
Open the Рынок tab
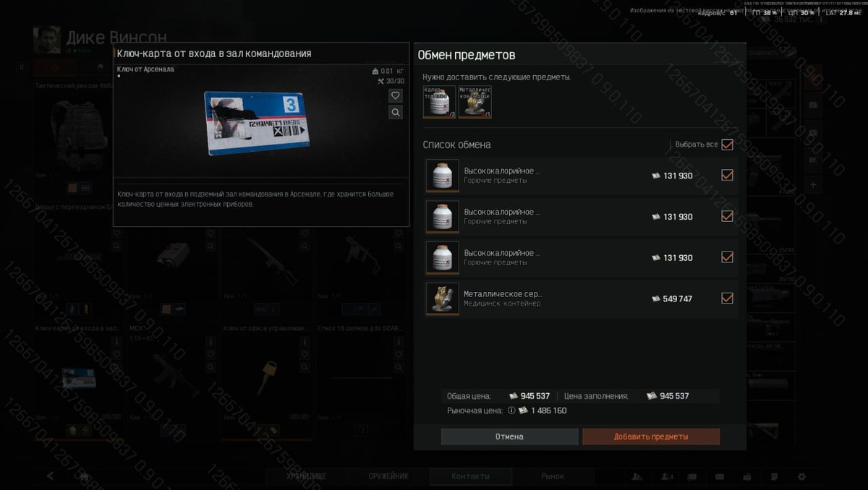553,476
